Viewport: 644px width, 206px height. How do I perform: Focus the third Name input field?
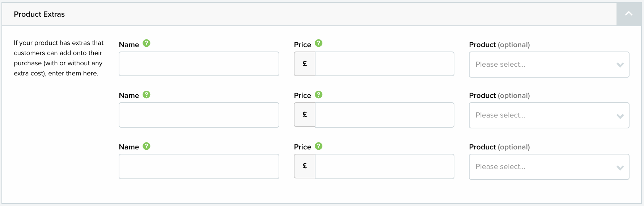(x=199, y=166)
